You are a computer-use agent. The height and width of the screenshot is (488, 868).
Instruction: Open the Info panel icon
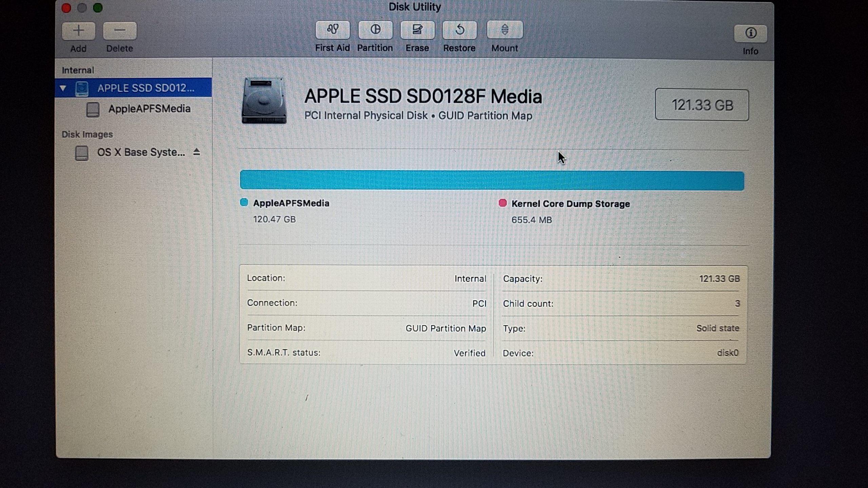tap(750, 33)
